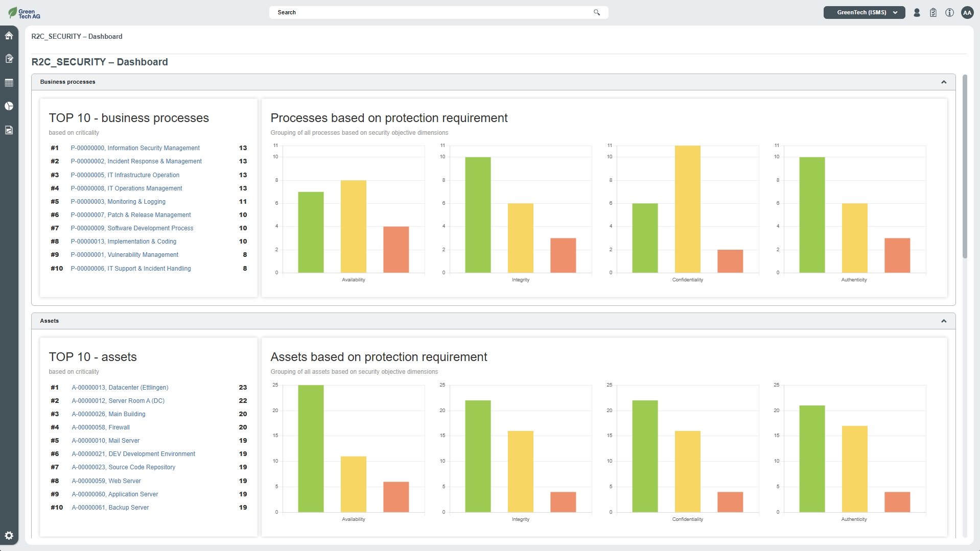Open the Information Security Management process link
The image size is (980, 551).
pyautogui.click(x=135, y=148)
